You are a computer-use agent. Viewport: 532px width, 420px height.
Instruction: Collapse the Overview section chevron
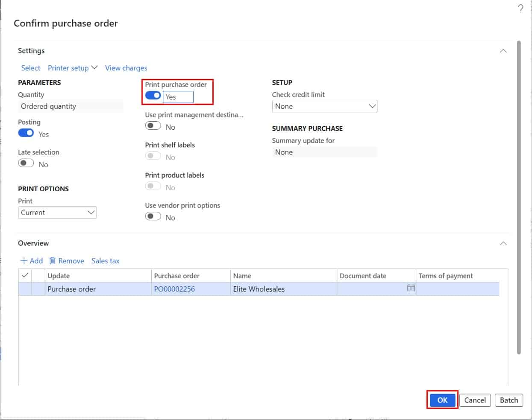(x=503, y=243)
